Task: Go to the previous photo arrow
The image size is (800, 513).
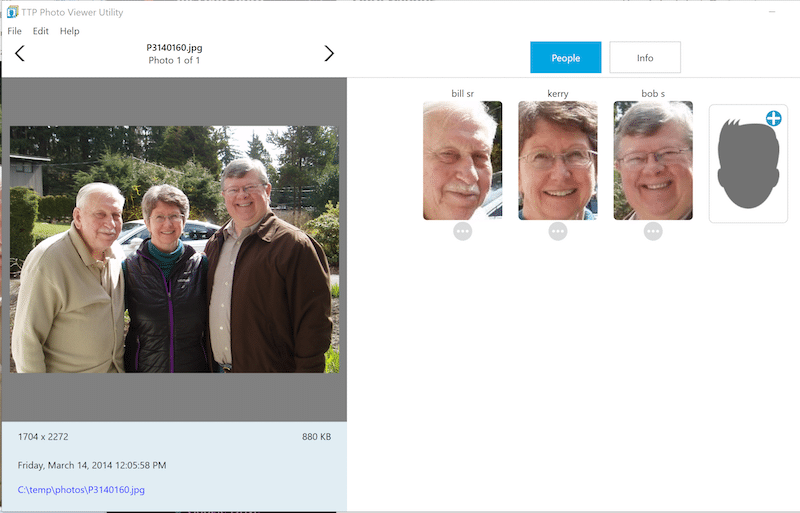Action: [x=19, y=53]
